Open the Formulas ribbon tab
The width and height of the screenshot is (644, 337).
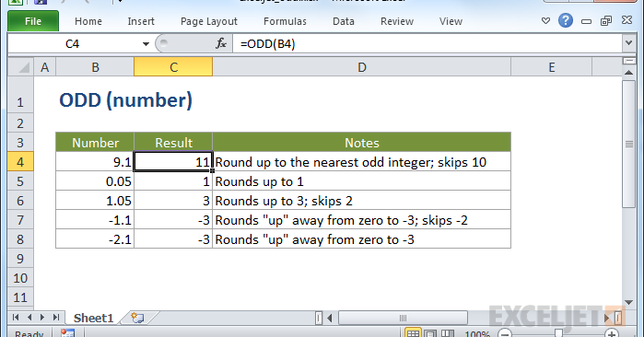[285, 21]
